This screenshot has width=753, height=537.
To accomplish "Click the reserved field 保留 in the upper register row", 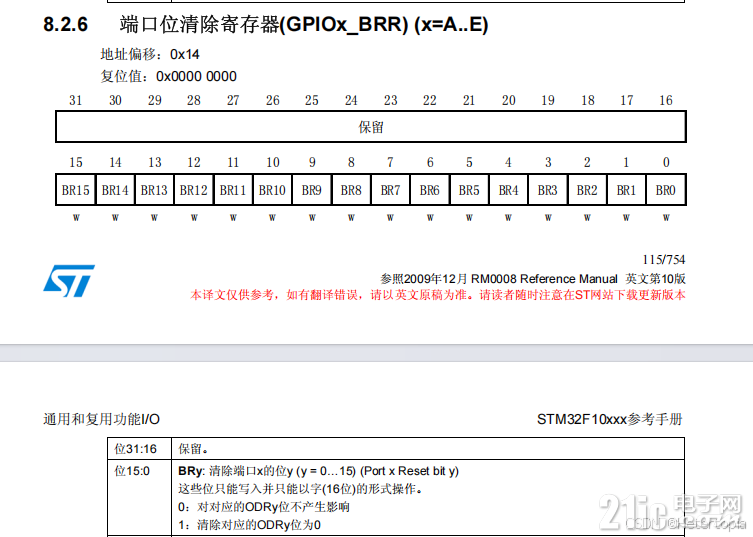I will [371, 127].
